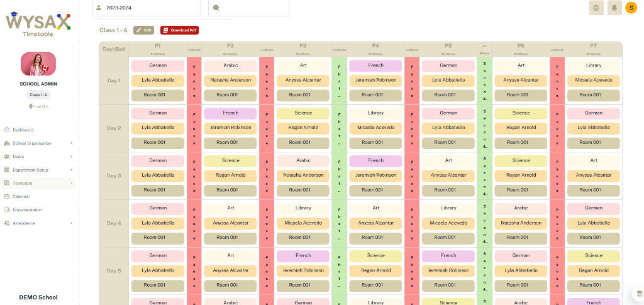Expand School Organization menu
Screen dimensions: 644x305
coord(38,143)
